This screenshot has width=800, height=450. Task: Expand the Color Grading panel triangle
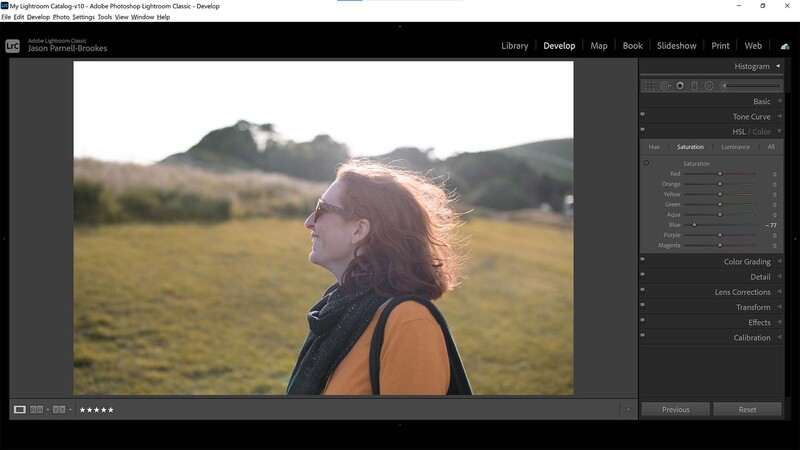tap(779, 261)
